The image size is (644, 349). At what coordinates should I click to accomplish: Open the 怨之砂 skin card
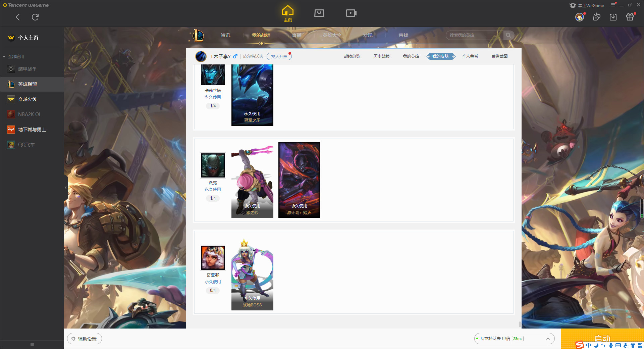[x=252, y=180]
